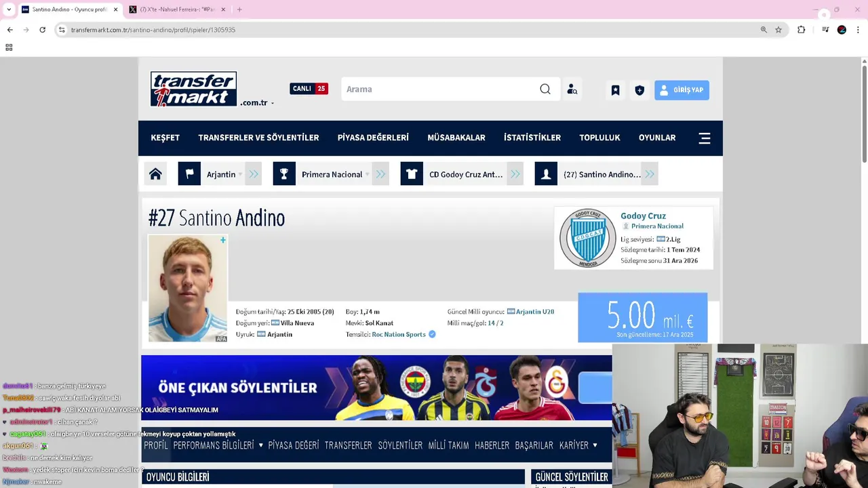The width and height of the screenshot is (868, 488).
Task: Open TRANSFERLER VE SÖYLENTİLER menu
Action: pyautogui.click(x=258, y=138)
